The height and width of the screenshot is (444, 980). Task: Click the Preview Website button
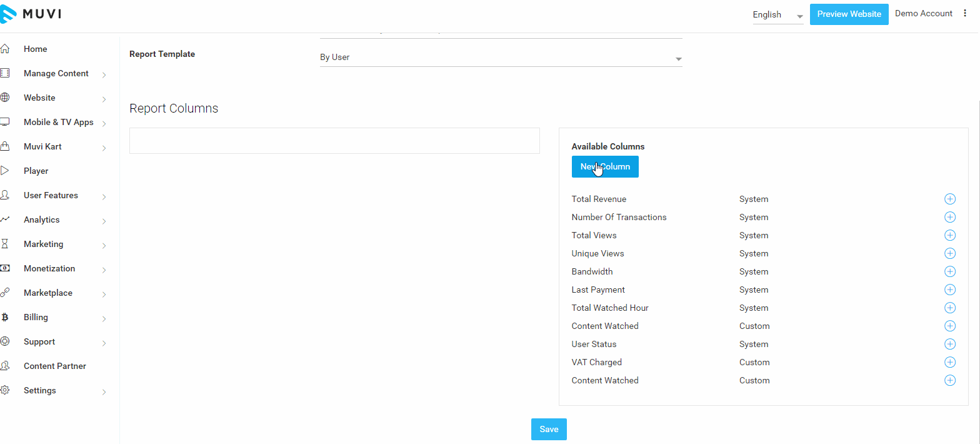point(849,14)
